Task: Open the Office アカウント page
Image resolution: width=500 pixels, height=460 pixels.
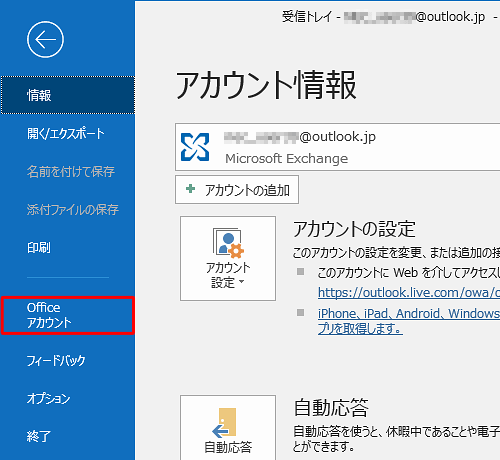Action: click(x=68, y=315)
